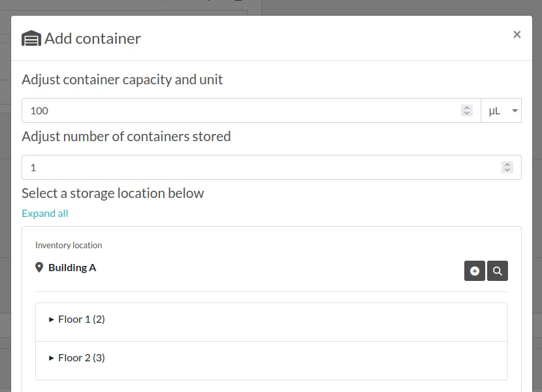
Task: Open the µL unit dropdown
Action: click(x=502, y=110)
